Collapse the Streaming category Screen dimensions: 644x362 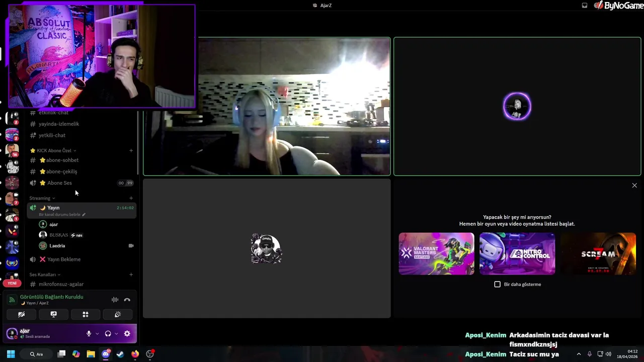tap(42, 198)
